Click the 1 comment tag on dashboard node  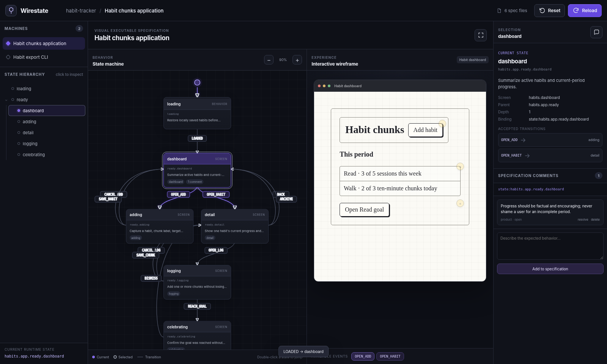(x=195, y=182)
